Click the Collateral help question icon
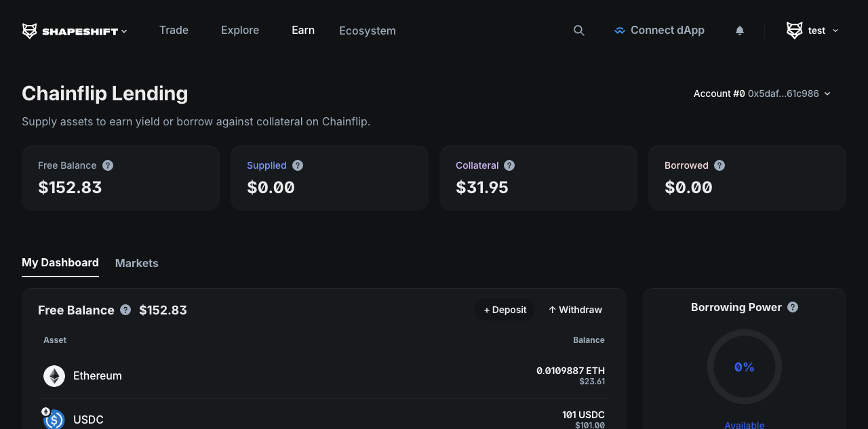 coord(509,165)
